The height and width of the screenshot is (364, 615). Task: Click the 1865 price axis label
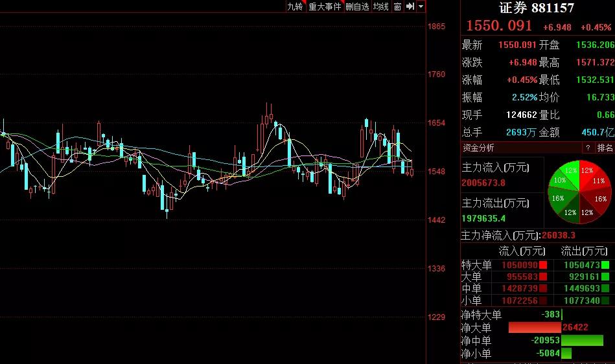point(436,27)
